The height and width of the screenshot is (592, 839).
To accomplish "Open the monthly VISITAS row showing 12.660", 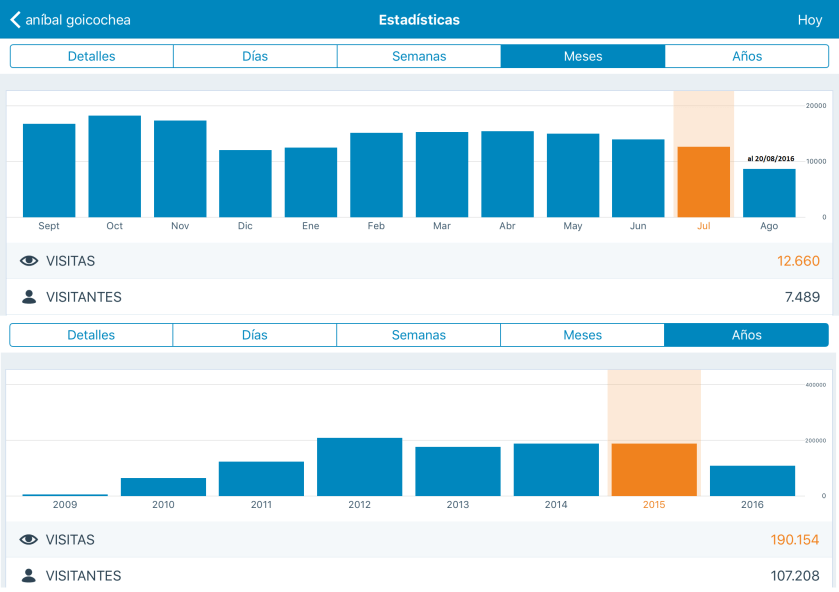I will [x=419, y=261].
